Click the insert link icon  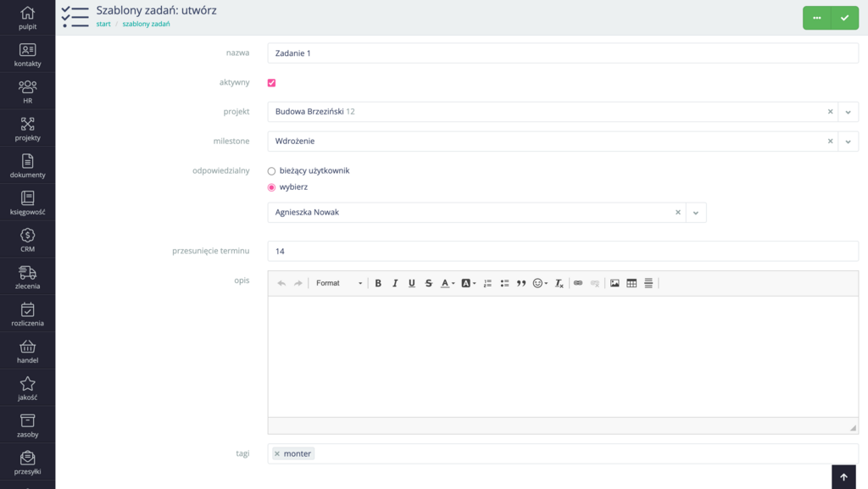click(578, 283)
